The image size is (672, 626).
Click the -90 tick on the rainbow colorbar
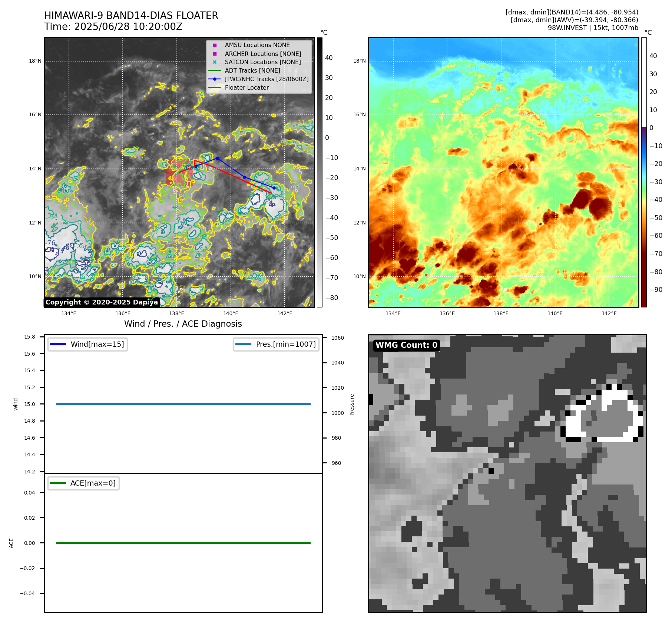[656, 290]
